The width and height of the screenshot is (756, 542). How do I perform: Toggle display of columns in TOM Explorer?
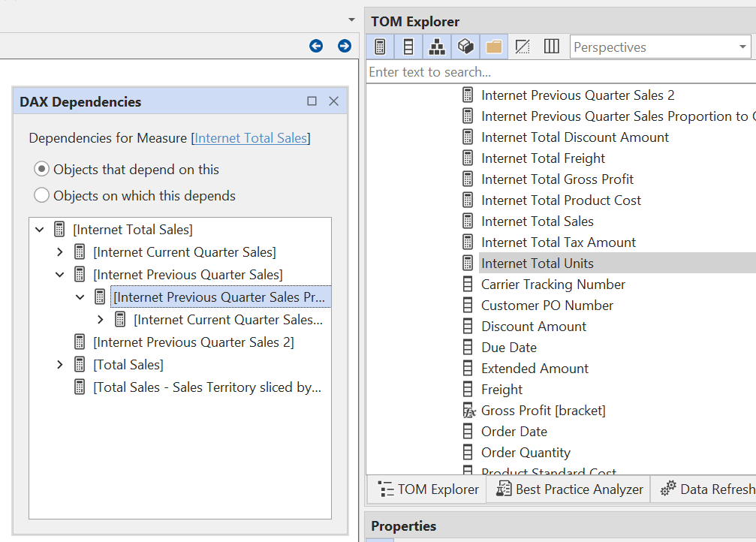408,46
